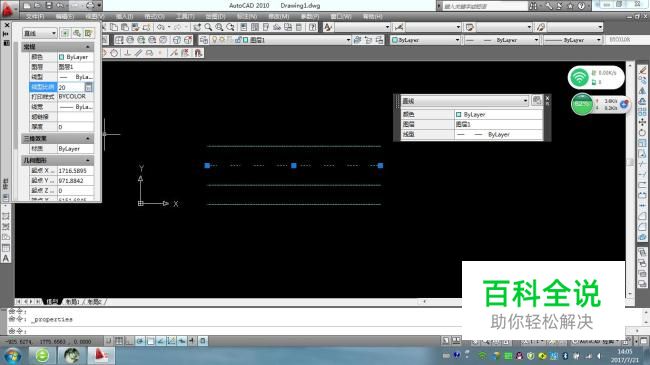Select the Erase tool in Modify toolbar
The width and height of the screenshot is (650, 365).
(x=643, y=70)
